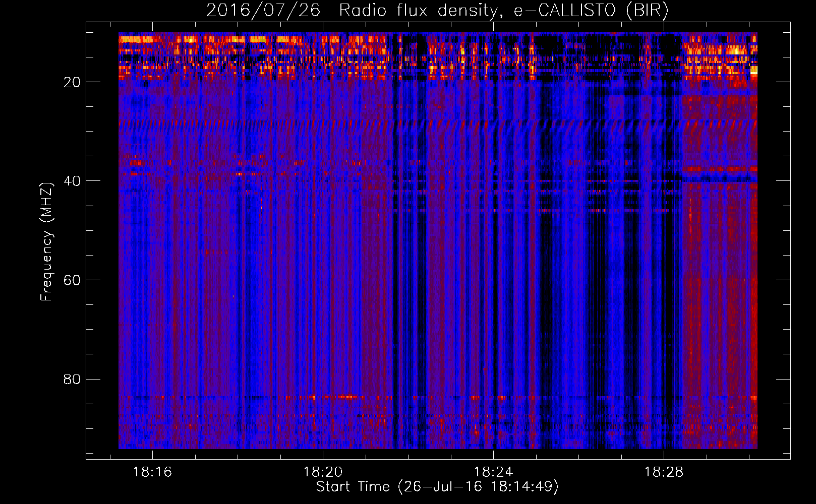Click the 80 MHz frequency tick label
The width and height of the screenshot is (816, 504).
coord(72,379)
